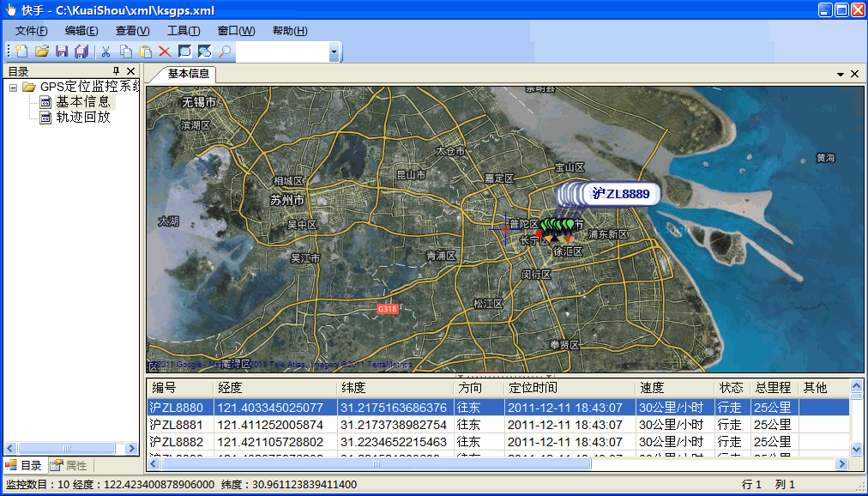Click the Save toolbar icon
The image size is (868, 496).
point(62,52)
